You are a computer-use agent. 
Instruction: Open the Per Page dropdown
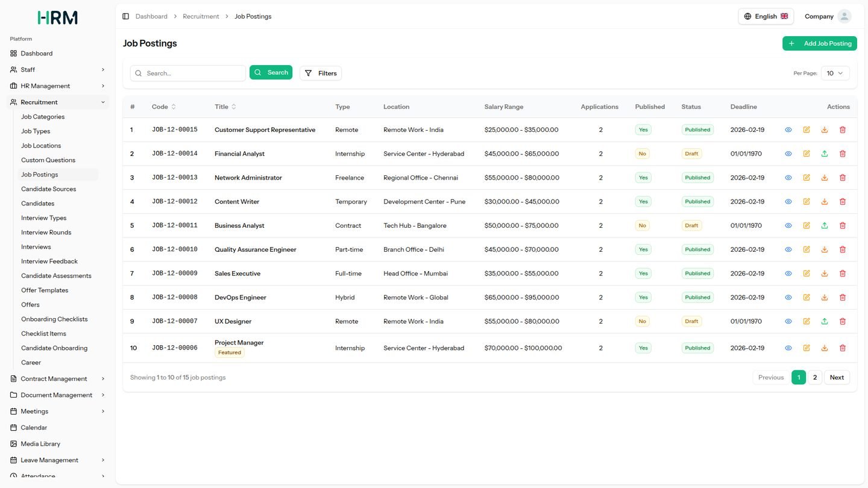pyautogui.click(x=835, y=73)
